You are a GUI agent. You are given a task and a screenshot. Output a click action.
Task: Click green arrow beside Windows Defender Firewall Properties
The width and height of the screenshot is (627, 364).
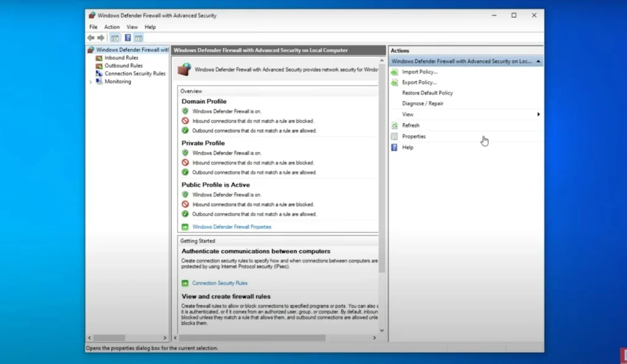(185, 227)
